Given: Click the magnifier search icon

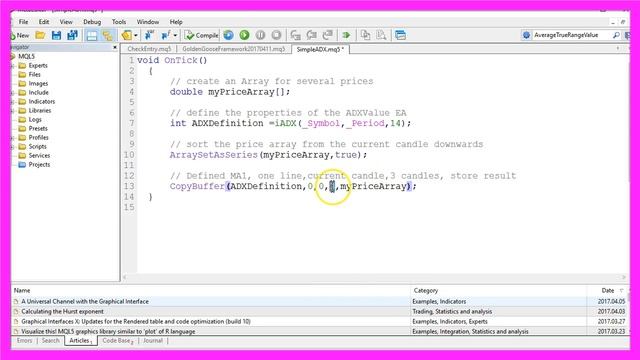Looking at the screenshot, I should click(616, 35).
